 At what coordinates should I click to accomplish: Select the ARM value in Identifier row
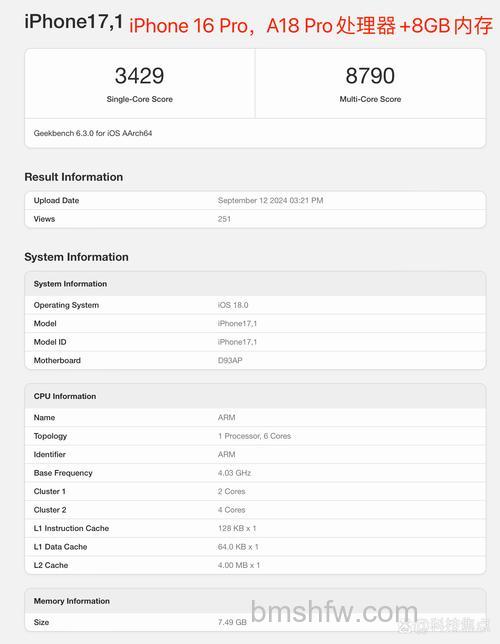point(226,455)
